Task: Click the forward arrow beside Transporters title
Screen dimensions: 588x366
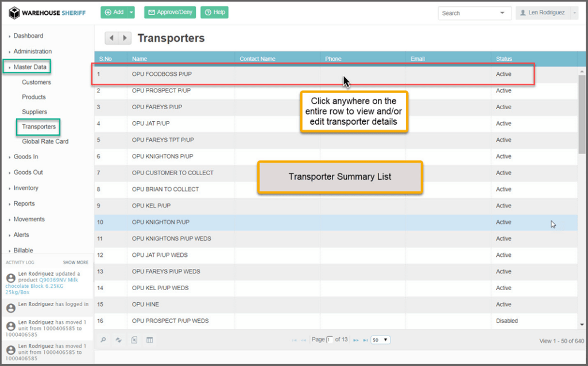Action: pyautogui.click(x=125, y=38)
